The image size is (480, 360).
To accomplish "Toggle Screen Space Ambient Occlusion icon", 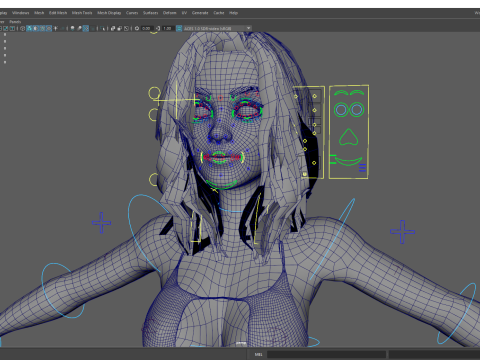I will tap(72, 28).
